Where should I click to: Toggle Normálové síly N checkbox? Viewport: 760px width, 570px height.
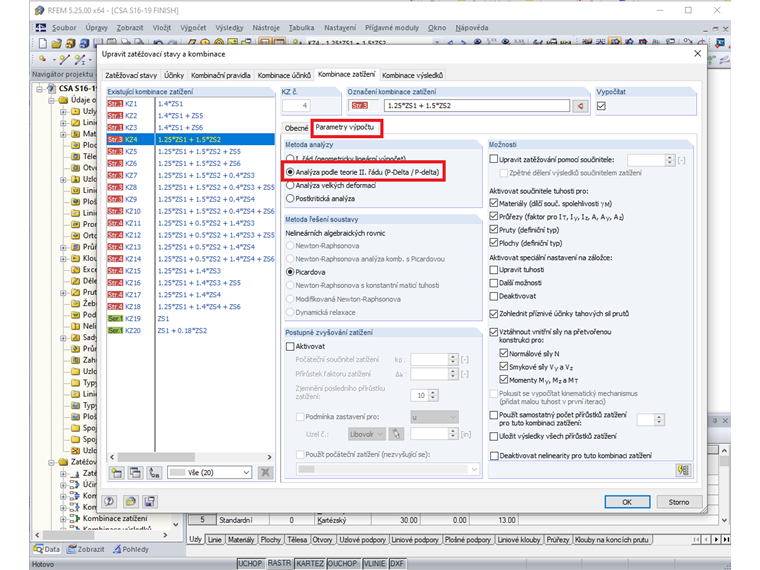click(504, 353)
